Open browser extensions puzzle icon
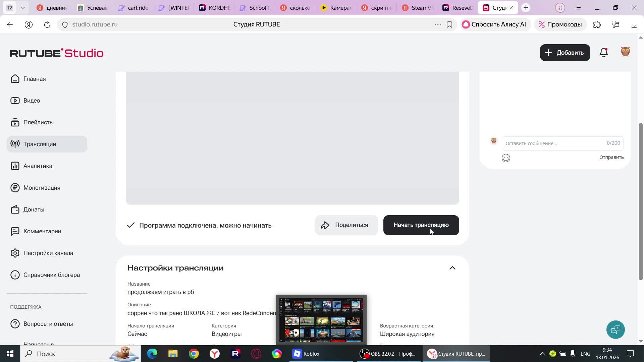 [x=597, y=24]
